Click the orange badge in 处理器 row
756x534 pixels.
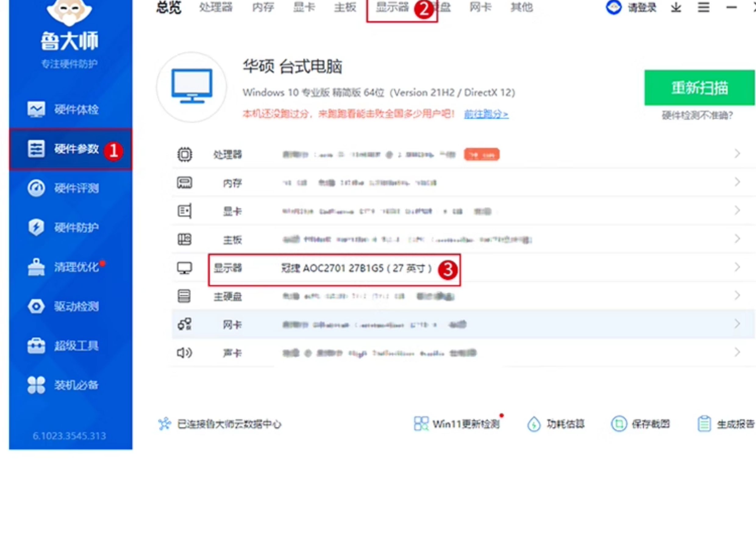(482, 155)
